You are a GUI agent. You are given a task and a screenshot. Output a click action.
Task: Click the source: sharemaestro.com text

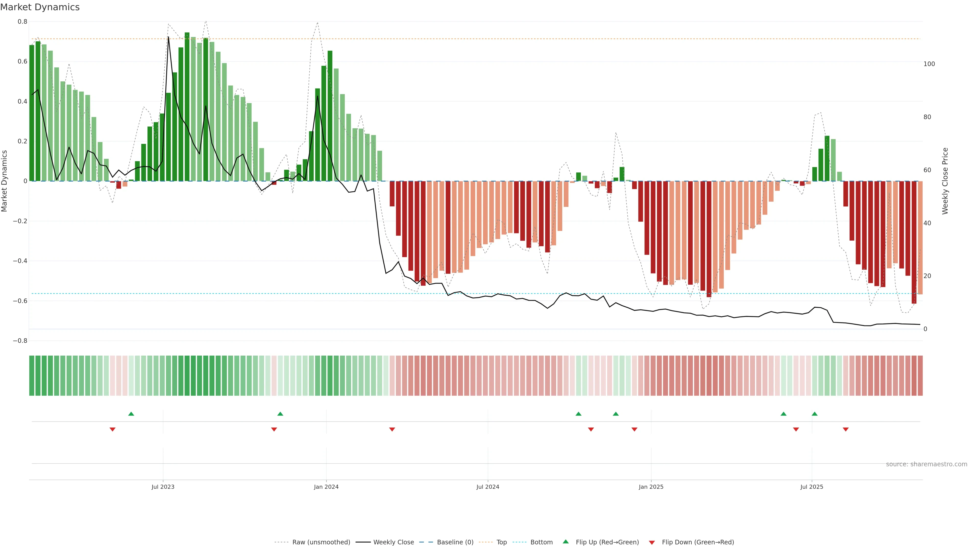[x=926, y=464]
